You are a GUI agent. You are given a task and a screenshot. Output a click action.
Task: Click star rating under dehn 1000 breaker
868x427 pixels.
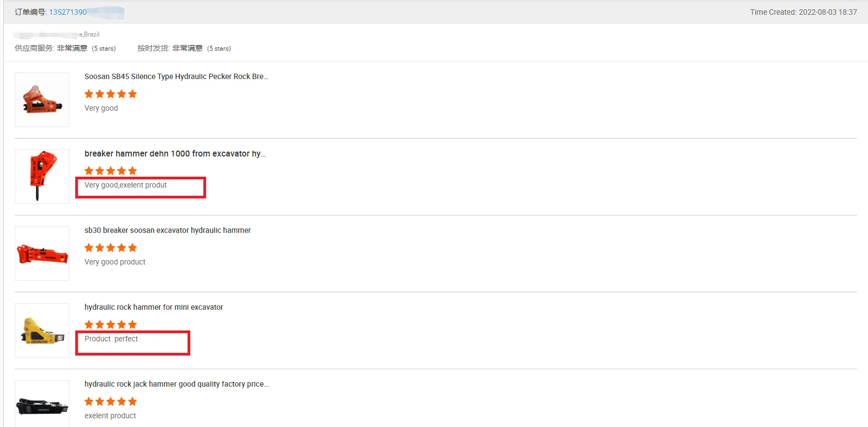pyautogui.click(x=111, y=171)
